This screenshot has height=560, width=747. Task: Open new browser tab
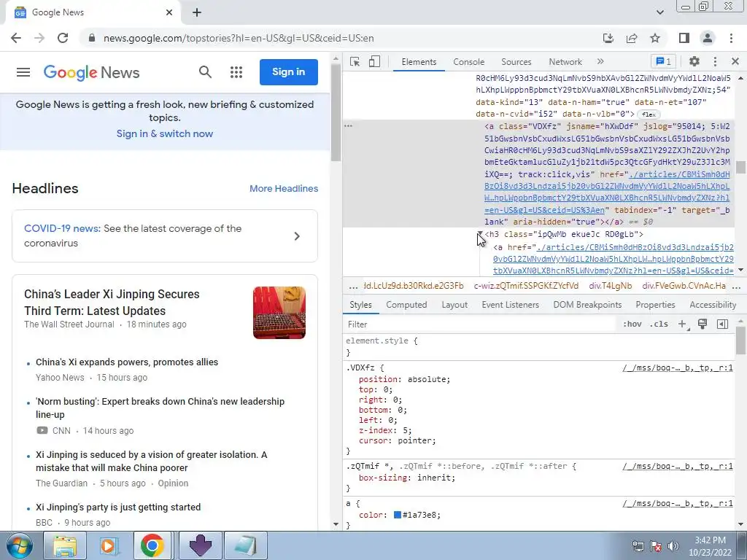coord(197,13)
